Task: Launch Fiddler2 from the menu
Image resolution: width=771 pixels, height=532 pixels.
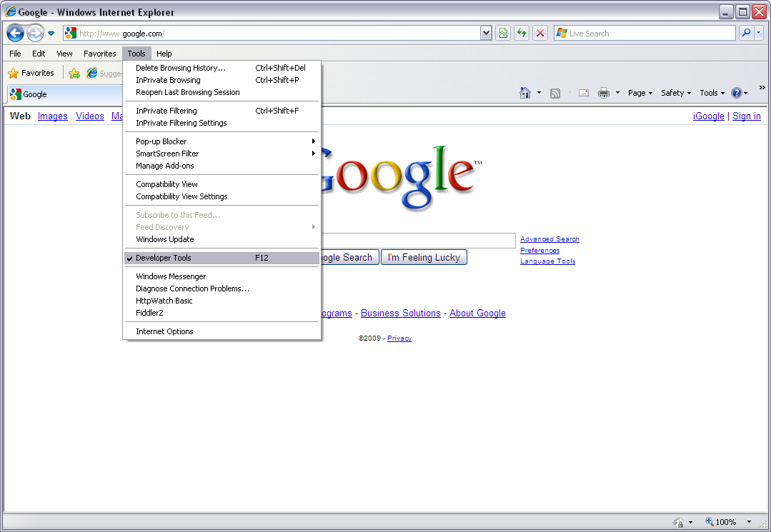Action: pos(222,313)
